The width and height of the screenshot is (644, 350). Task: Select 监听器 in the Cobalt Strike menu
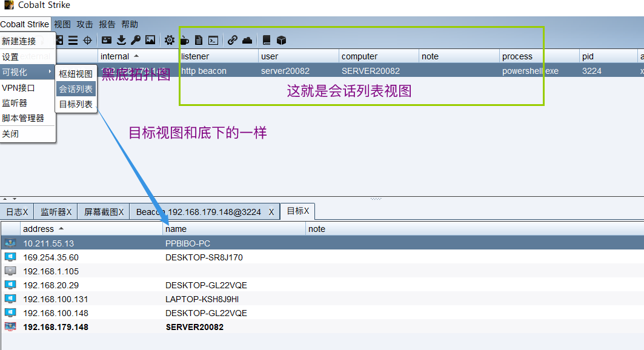coord(27,103)
